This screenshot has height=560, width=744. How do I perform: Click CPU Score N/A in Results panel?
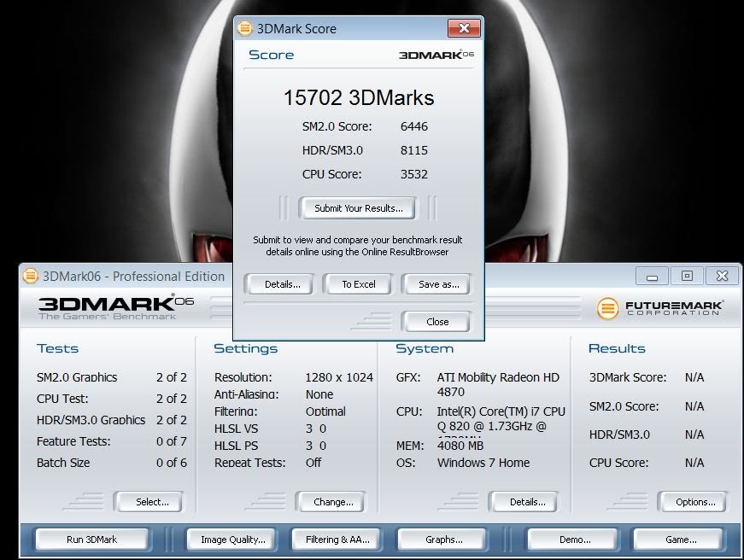(x=694, y=463)
